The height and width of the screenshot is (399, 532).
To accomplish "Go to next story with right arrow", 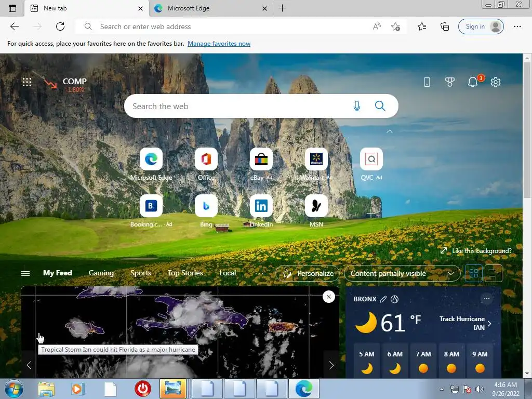I will click(331, 365).
